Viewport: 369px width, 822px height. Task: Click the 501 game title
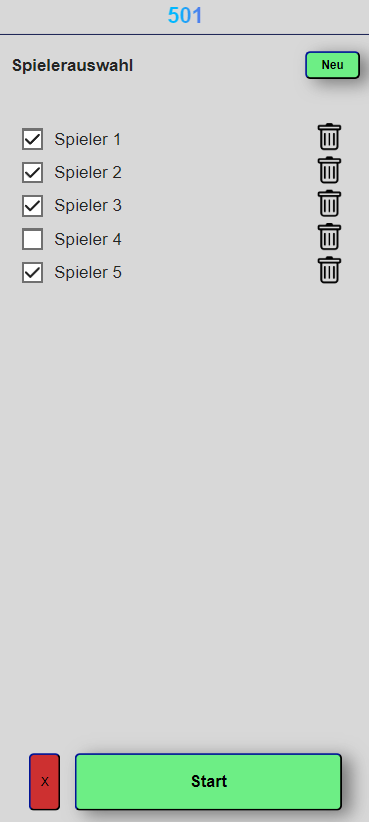click(x=184, y=16)
